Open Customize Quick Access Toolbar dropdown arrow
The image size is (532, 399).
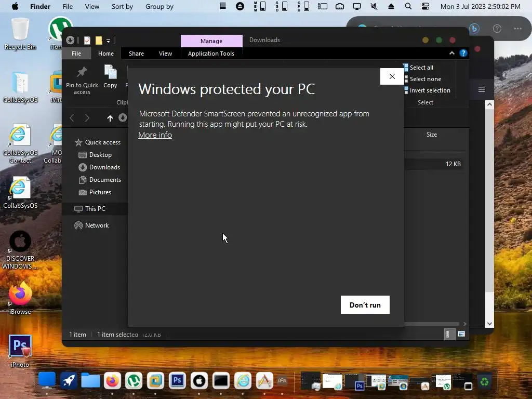click(108, 41)
